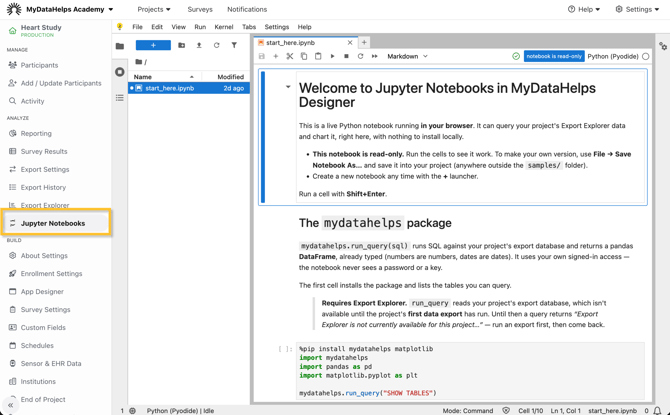Open the cell type Markdown dropdown
The width and height of the screenshot is (670, 415).
[x=407, y=56]
